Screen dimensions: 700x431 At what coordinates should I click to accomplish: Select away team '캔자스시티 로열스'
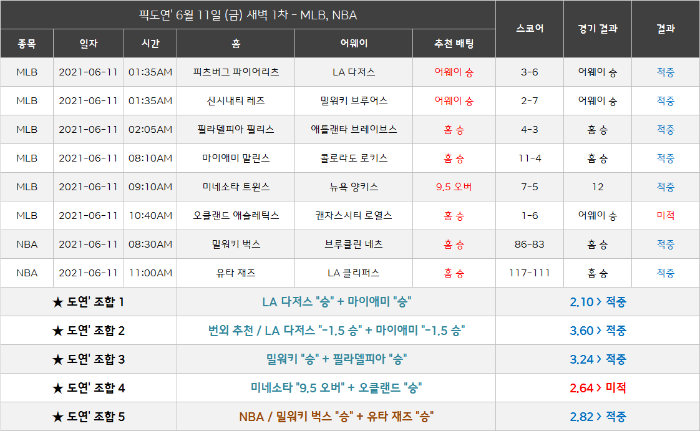coord(354,215)
